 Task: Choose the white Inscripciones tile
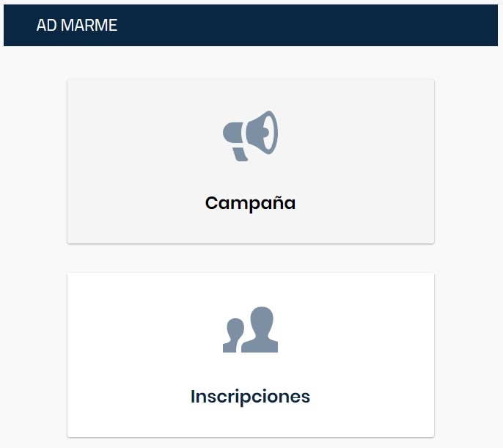(251, 355)
